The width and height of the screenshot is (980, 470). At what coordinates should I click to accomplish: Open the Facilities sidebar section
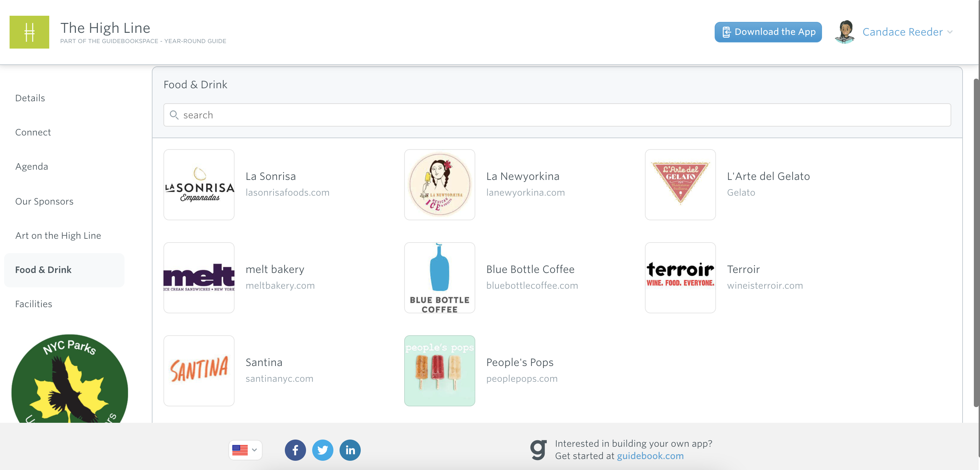pyautogui.click(x=34, y=304)
